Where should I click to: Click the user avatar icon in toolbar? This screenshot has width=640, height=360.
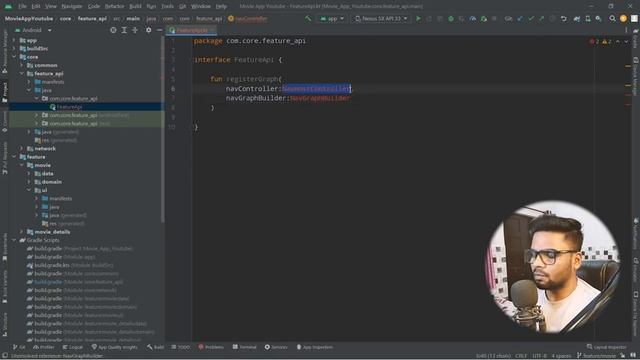623,18
